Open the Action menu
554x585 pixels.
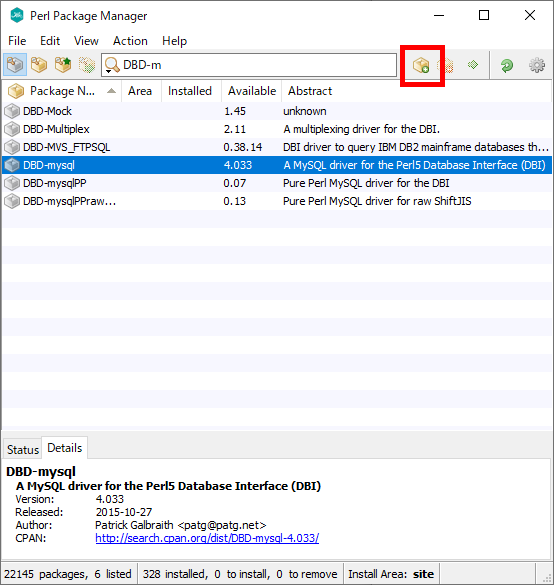[130, 41]
